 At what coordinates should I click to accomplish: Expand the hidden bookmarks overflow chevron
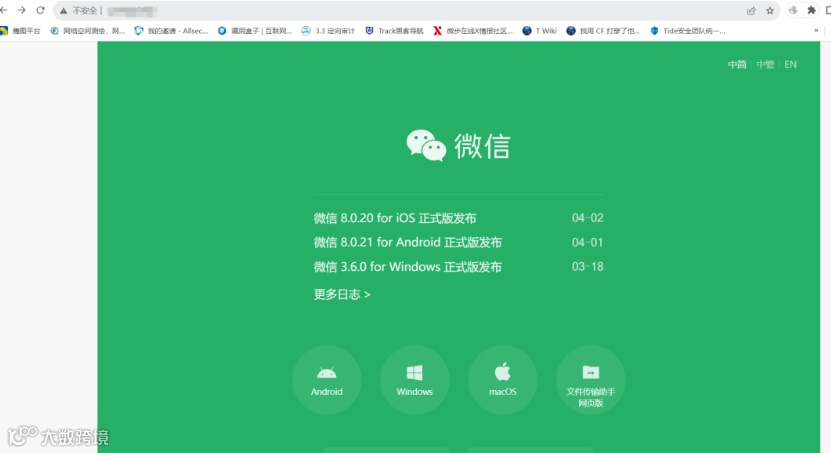(816, 31)
